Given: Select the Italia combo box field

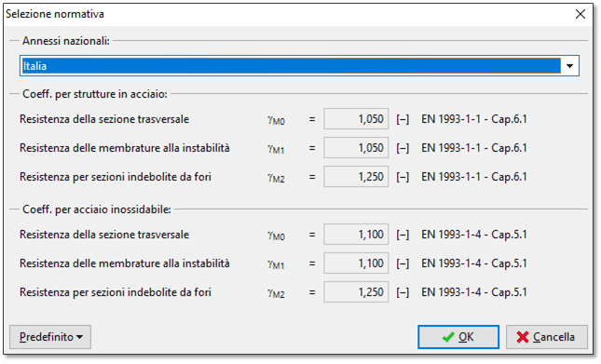Looking at the screenshot, I should pos(299,66).
